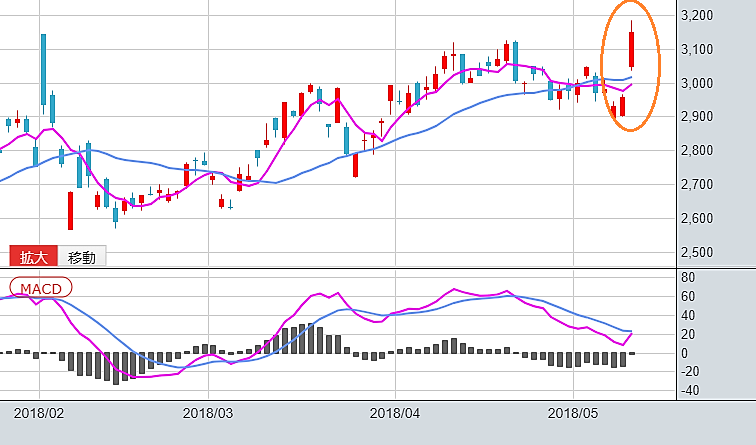Click the 2,800 price axis label
This screenshot has height=445, width=756.
(x=697, y=150)
